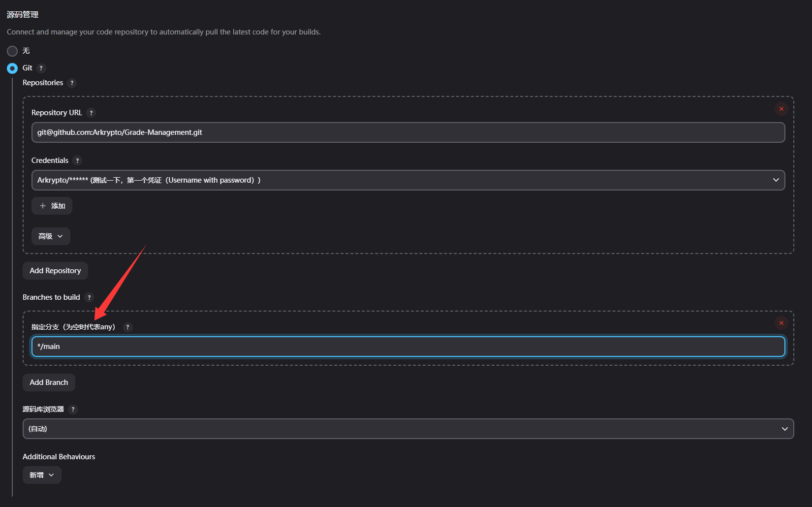Screen dimensions: 812x507
Task: Click the Repository URL input field
Action: (407, 132)
